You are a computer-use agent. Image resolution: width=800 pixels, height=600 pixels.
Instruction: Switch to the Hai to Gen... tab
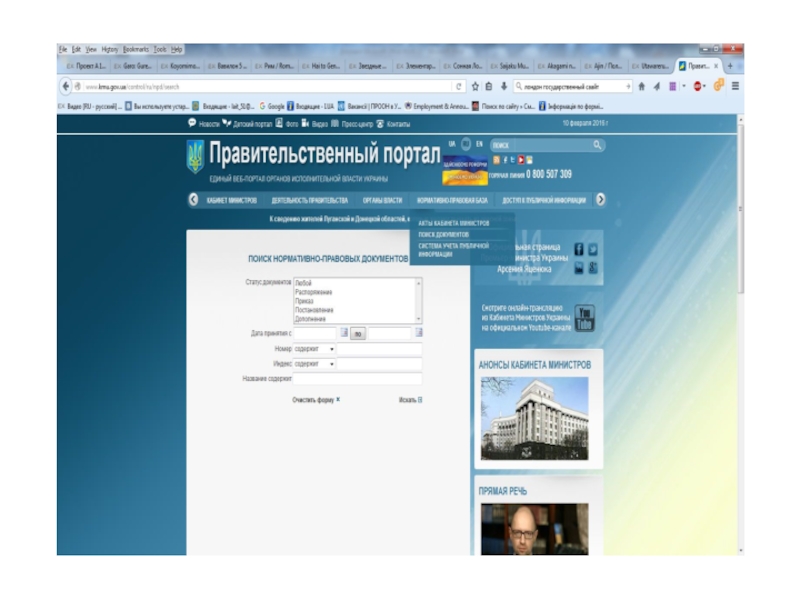coord(321,66)
